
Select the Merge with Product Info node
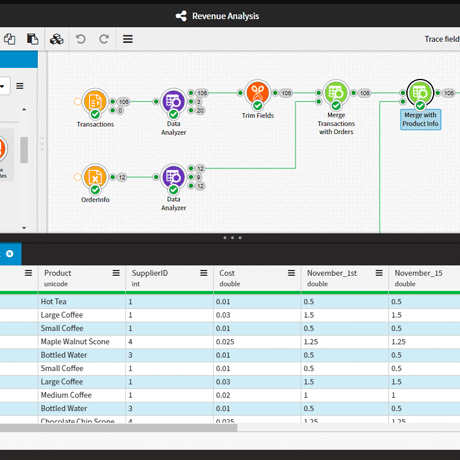coord(420,93)
